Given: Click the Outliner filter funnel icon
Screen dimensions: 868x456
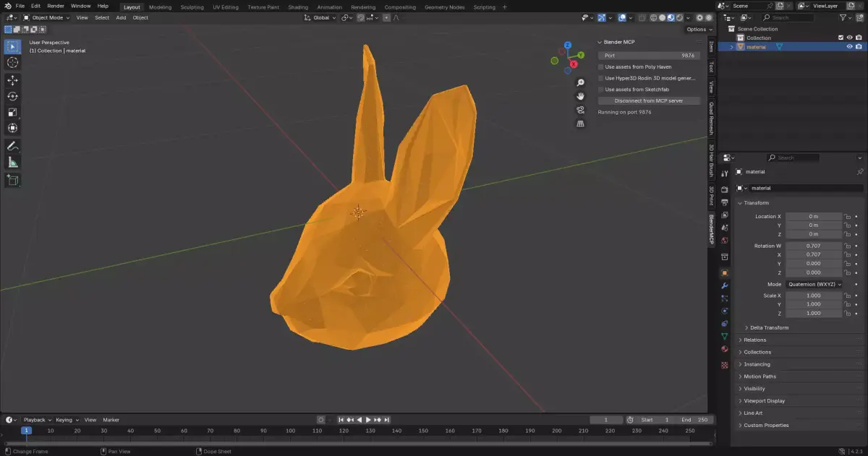Looking at the screenshot, I should tap(843, 17).
